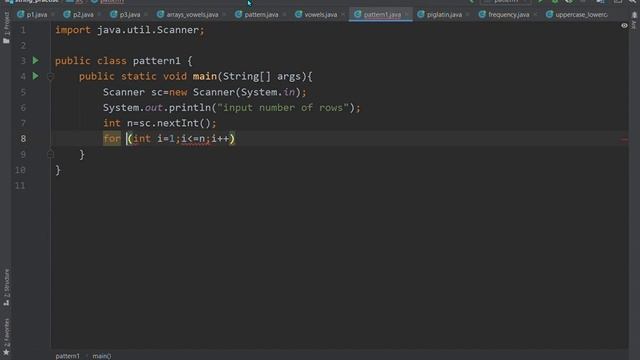The width and height of the screenshot is (640, 360).
Task: Close the vowels.java tab
Action: pos(343,15)
